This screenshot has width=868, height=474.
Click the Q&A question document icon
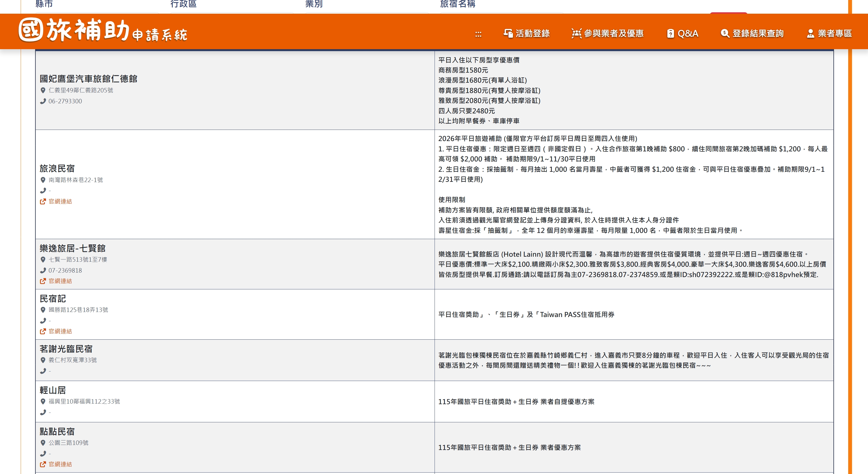(x=671, y=33)
